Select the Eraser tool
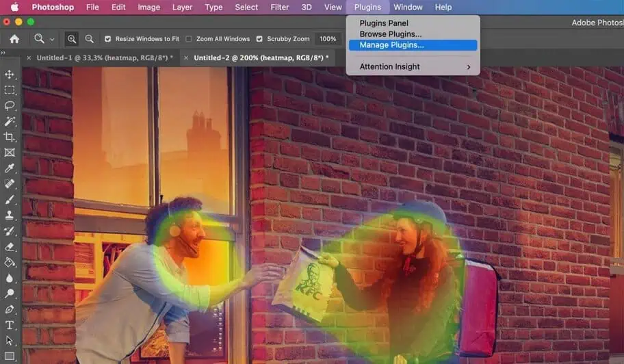624x364 pixels. pos(10,246)
